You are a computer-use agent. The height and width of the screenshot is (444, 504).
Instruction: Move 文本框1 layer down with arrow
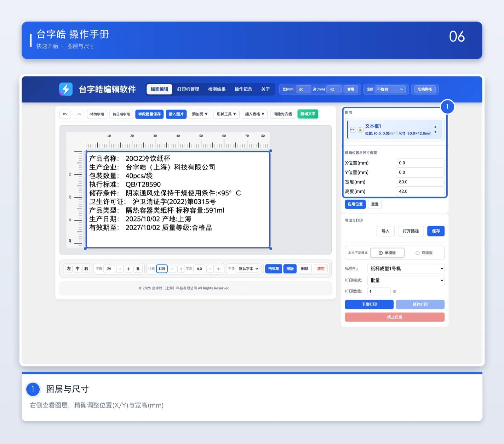[x=435, y=132]
